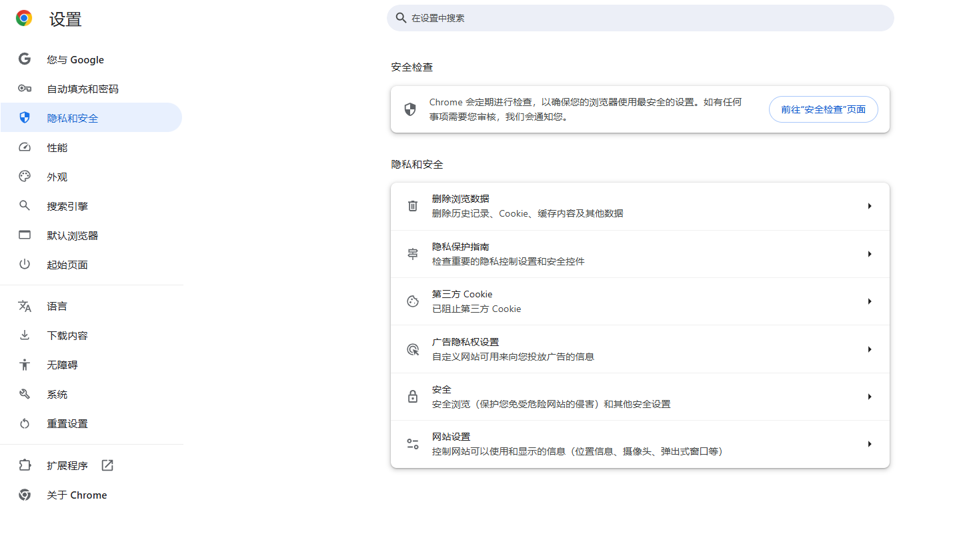This screenshot has height=560, width=961.
Task: Open 关于 Chrome page
Action: click(91, 495)
